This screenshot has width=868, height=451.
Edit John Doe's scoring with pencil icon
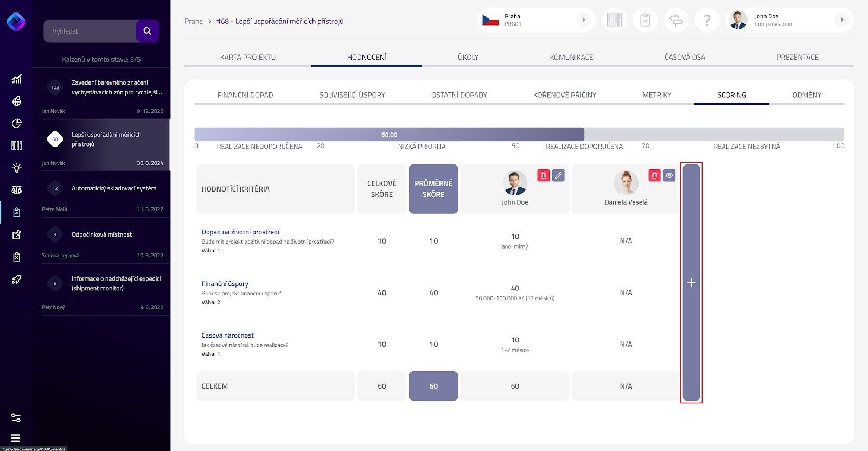(x=558, y=175)
